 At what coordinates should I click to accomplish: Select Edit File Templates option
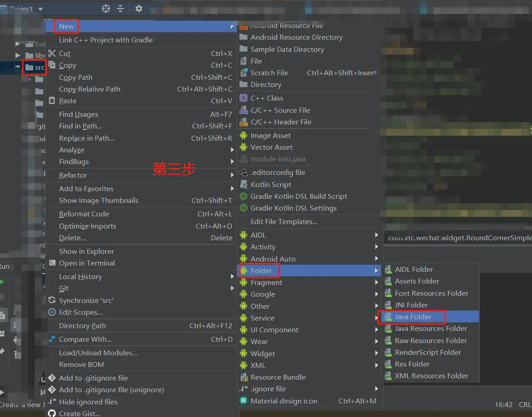pyautogui.click(x=284, y=221)
